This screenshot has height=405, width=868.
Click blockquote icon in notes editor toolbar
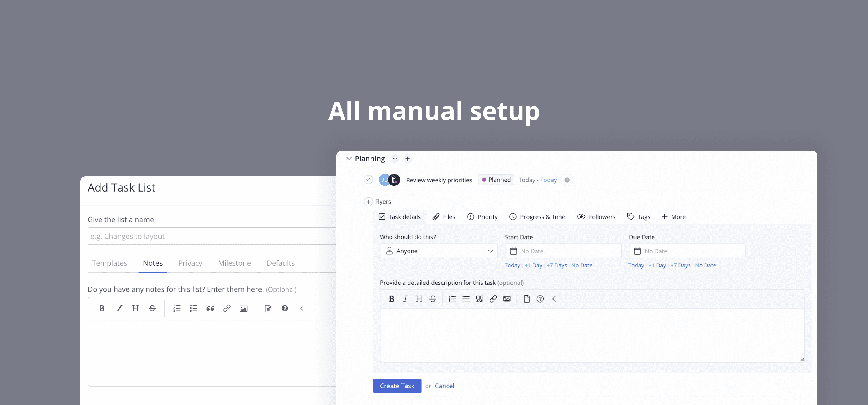tap(210, 309)
